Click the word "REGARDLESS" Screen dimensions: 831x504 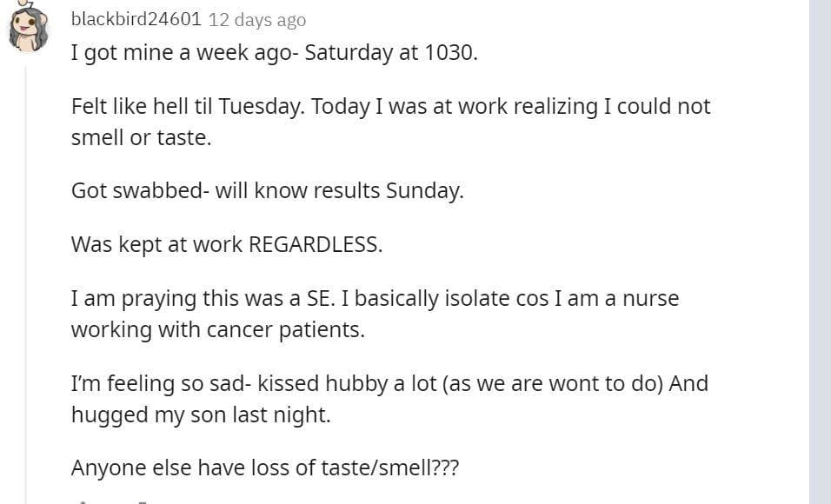[315, 244]
